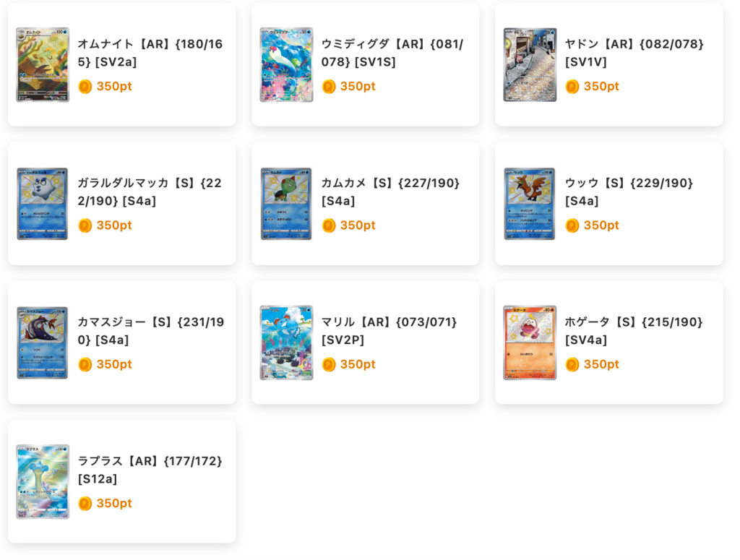740x560 pixels.
Task: Open the カムカメ shiny card thumbnail
Action: click(x=286, y=204)
